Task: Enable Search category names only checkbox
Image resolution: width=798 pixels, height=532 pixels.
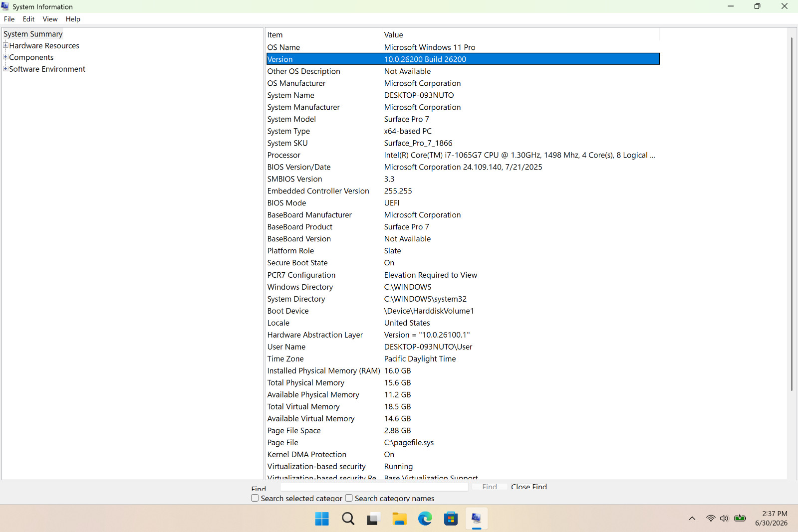Action: tap(349, 498)
